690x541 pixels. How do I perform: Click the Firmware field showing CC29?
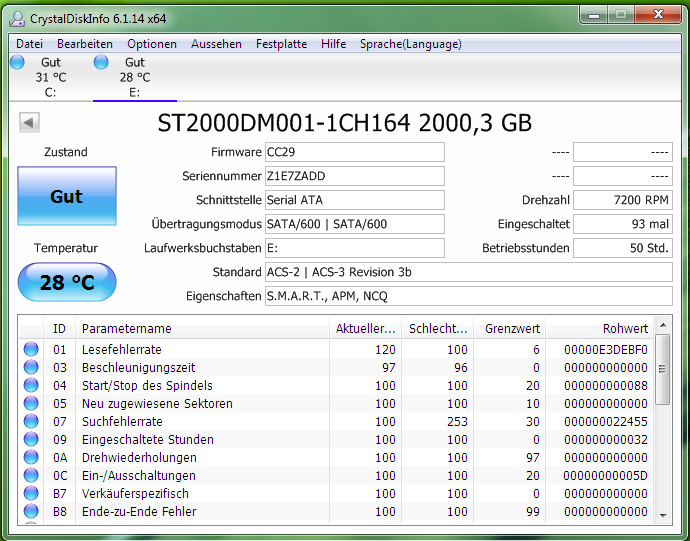tap(355, 152)
